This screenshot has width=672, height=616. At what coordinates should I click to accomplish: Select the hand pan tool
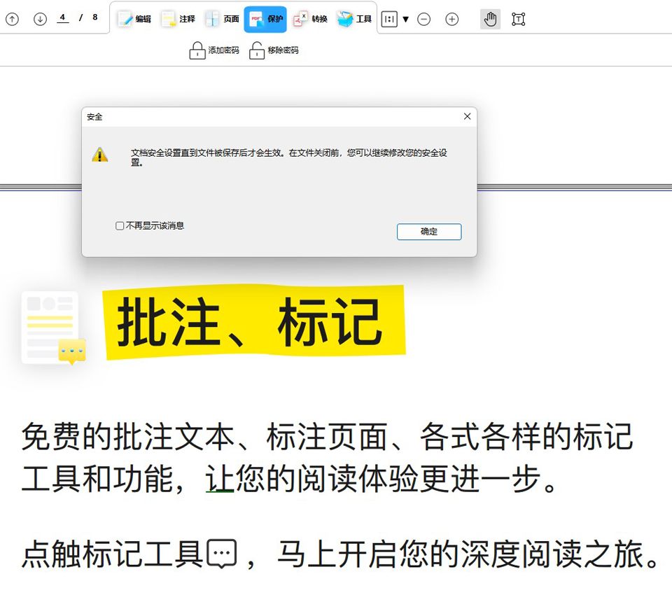(490, 20)
